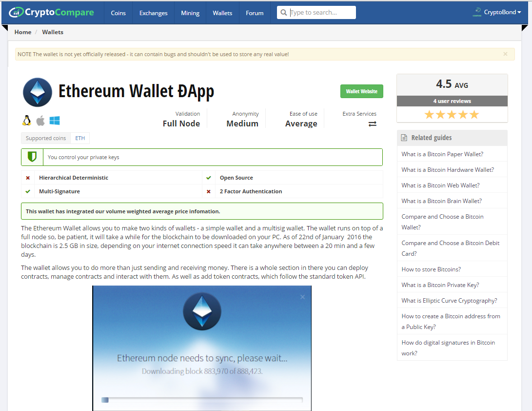Open 'What is Elliptic Curve Cryptography?' guide
This screenshot has height=411, width=532.
pos(449,301)
